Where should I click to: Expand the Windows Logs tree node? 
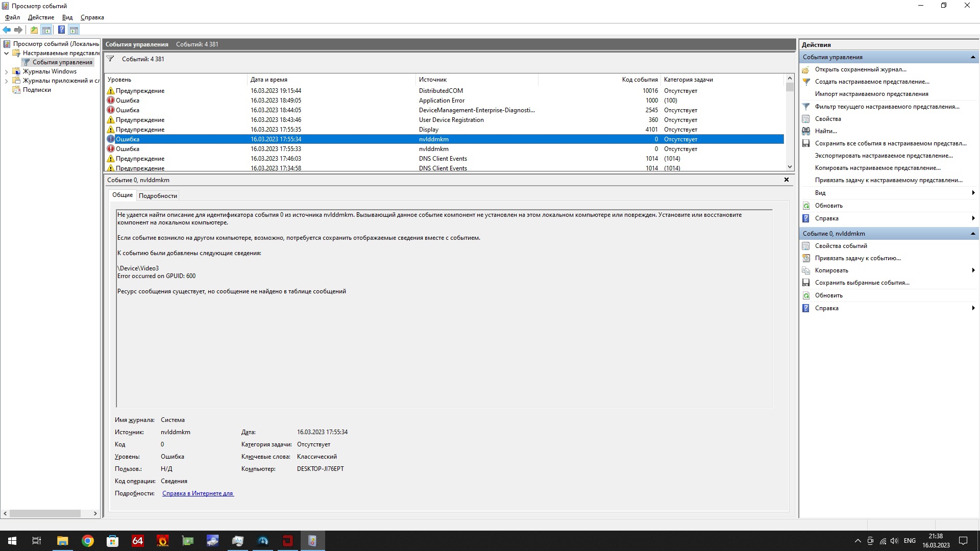6,72
